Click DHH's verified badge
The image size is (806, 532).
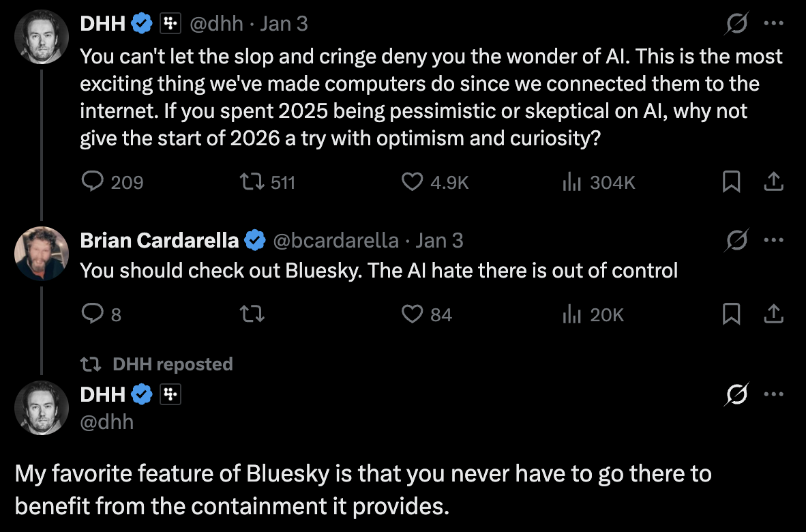pyautogui.click(x=140, y=22)
